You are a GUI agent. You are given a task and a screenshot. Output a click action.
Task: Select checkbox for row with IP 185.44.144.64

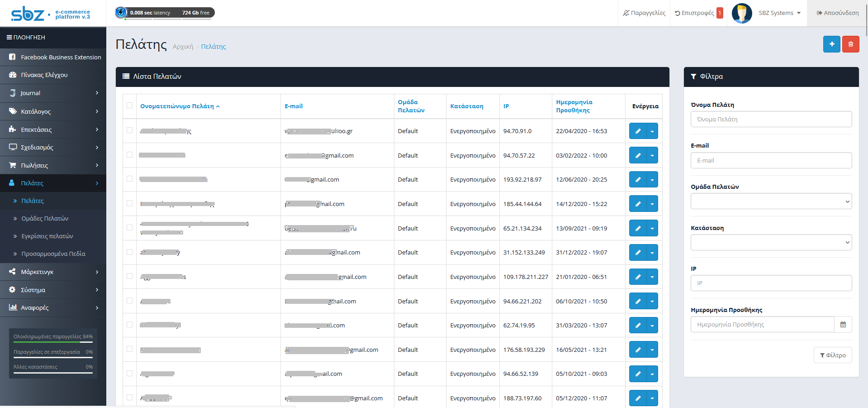click(x=130, y=203)
